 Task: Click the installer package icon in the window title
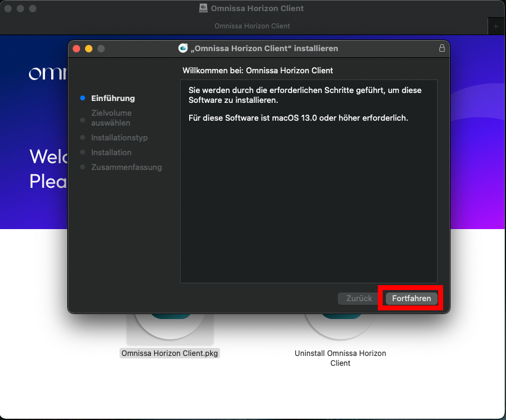click(182, 48)
